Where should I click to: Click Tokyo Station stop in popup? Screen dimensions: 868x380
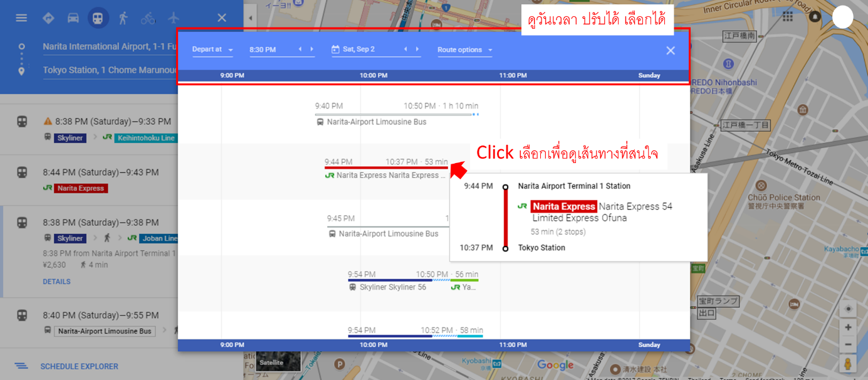coord(541,248)
